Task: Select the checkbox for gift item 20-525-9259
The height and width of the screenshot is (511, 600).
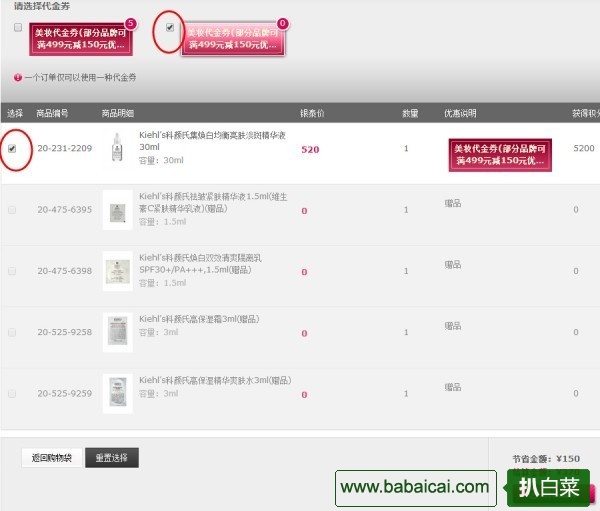Action: point(12,394)
